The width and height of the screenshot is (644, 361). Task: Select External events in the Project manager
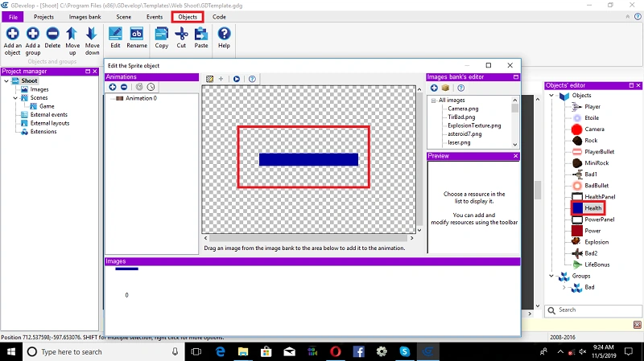click(48, 115)
